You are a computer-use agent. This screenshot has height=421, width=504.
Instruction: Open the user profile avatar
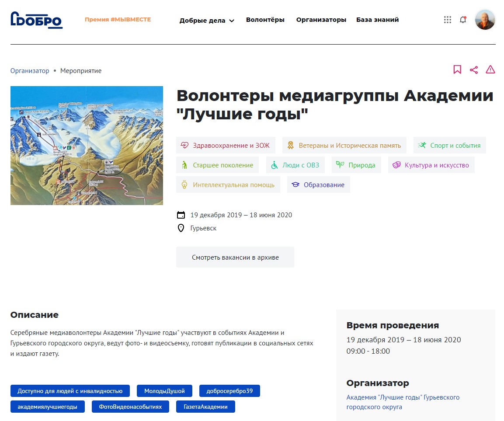click(x=485, y=20)
